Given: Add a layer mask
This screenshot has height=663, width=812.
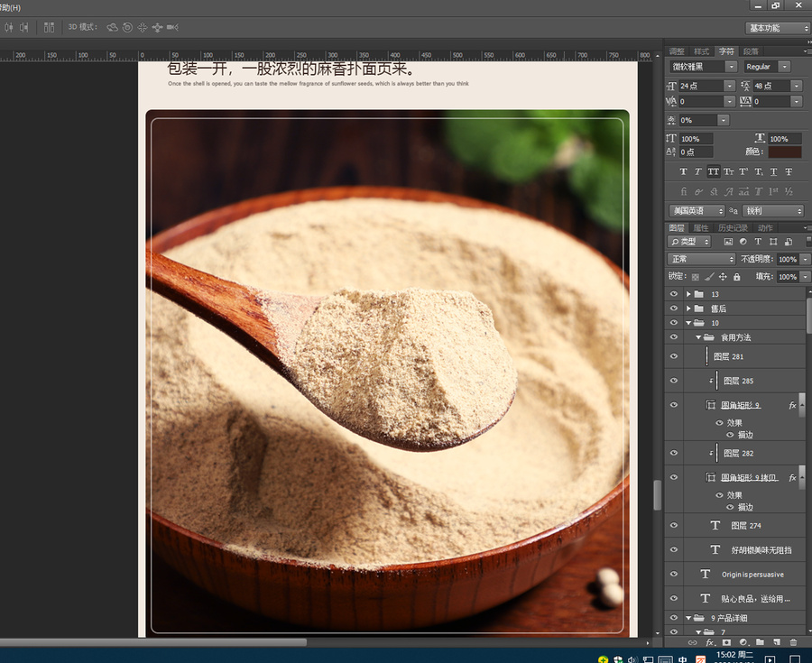Looking at the screenshot, I should tap(726, 642).
